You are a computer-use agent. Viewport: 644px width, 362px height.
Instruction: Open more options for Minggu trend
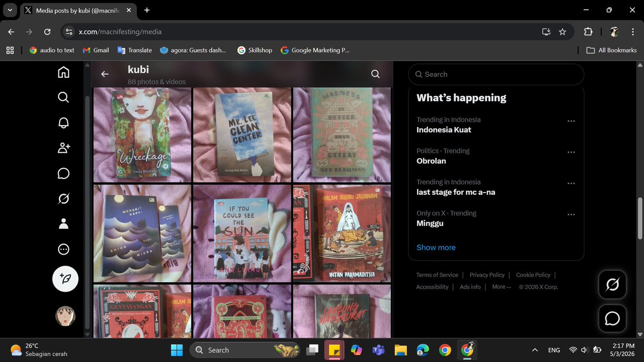point(571,214)
